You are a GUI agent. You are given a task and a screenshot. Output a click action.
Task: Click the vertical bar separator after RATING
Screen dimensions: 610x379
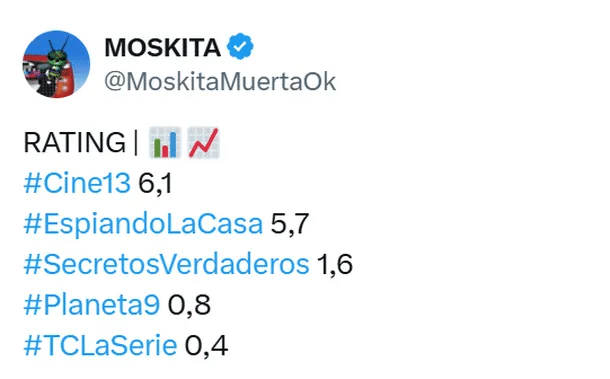[136, 142]
